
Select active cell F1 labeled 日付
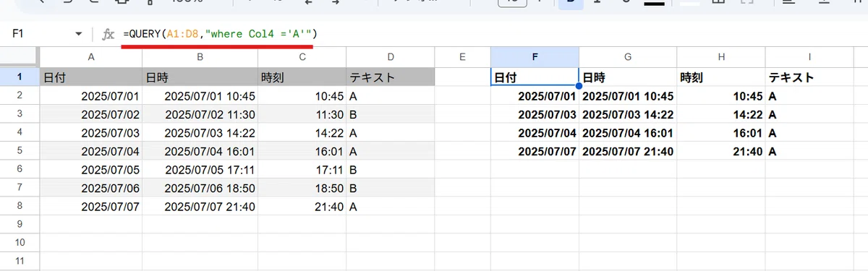point(535,77)
